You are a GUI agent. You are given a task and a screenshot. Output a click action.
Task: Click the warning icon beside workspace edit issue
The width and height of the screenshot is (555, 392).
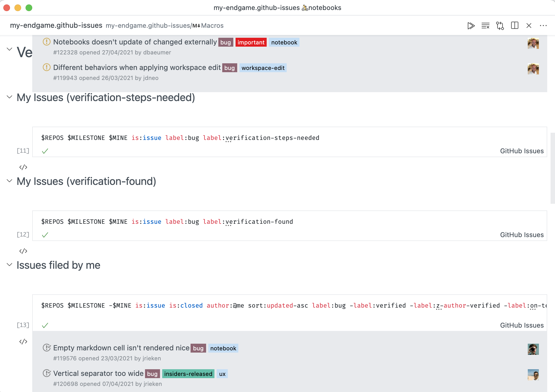pyautogui.click(x=46, y=67)
